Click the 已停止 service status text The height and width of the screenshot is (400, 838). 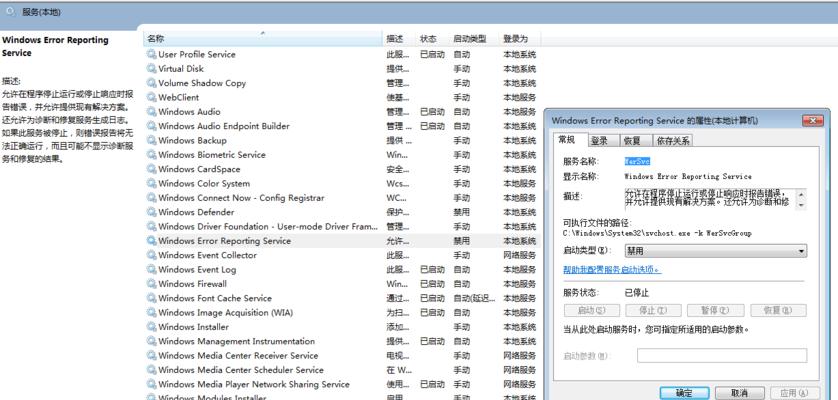tap(637, 293)
